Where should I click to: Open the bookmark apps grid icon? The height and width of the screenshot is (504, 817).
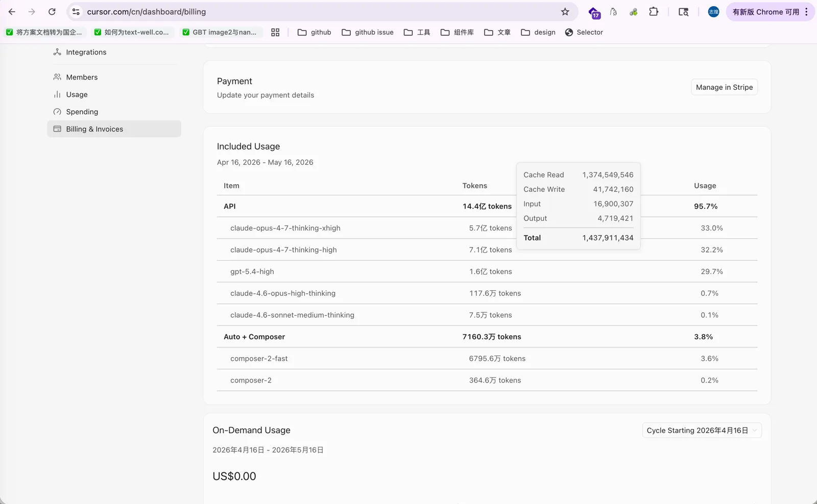click(x=275, y=32)
